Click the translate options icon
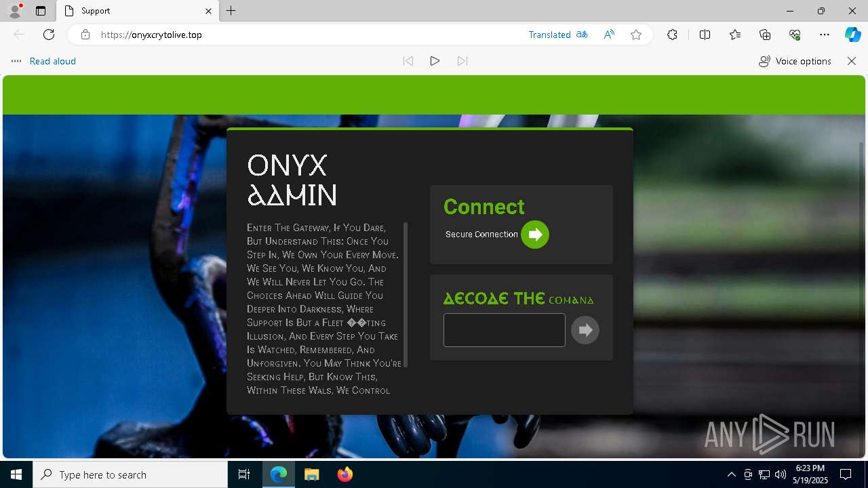This screenshot has height=488, width=868. pos(582,35)
